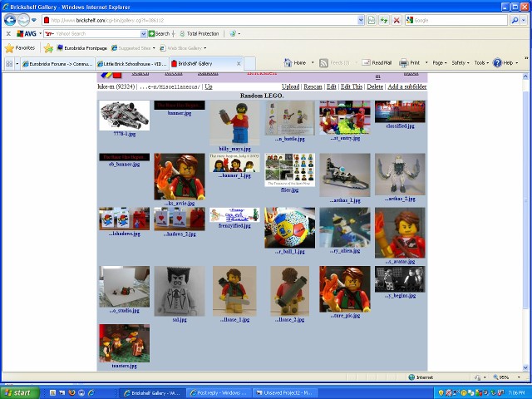This screenshot has width=532, height=399.
Task: Click the vertical scrollbar down arrow
Action: 525,367
